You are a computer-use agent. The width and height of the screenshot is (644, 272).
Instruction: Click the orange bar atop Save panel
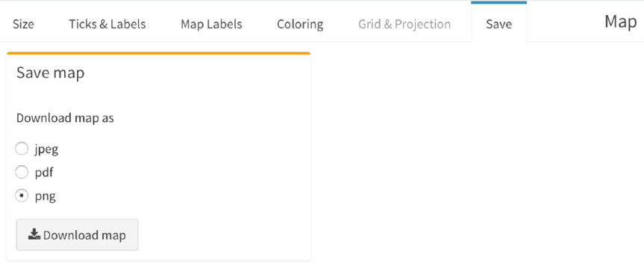(158, 53)
